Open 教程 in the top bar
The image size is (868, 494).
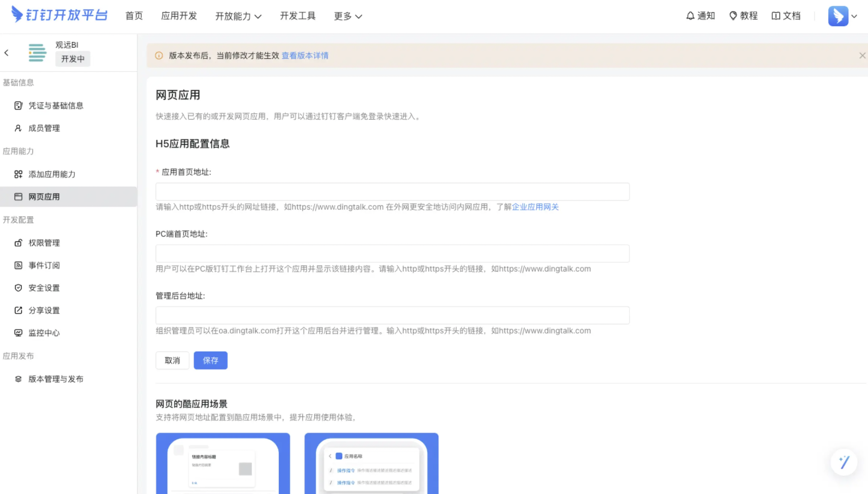pos(743,16)
